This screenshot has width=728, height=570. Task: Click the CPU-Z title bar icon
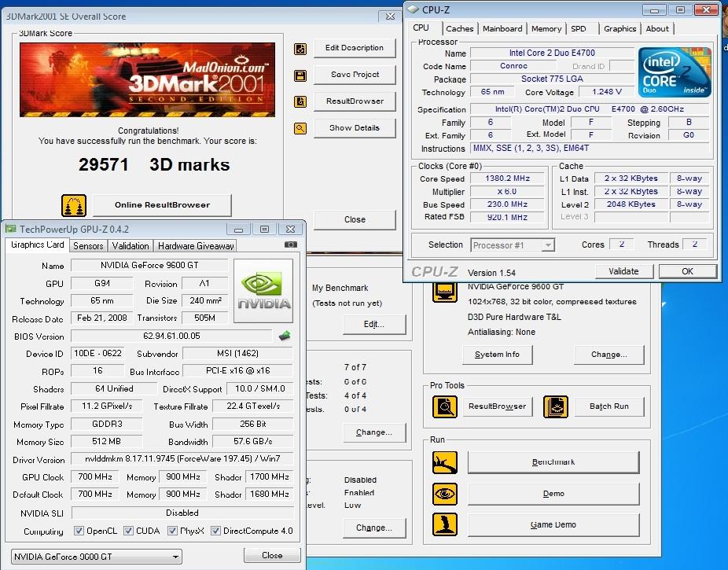pyautogui.click(x=414, y=9)
